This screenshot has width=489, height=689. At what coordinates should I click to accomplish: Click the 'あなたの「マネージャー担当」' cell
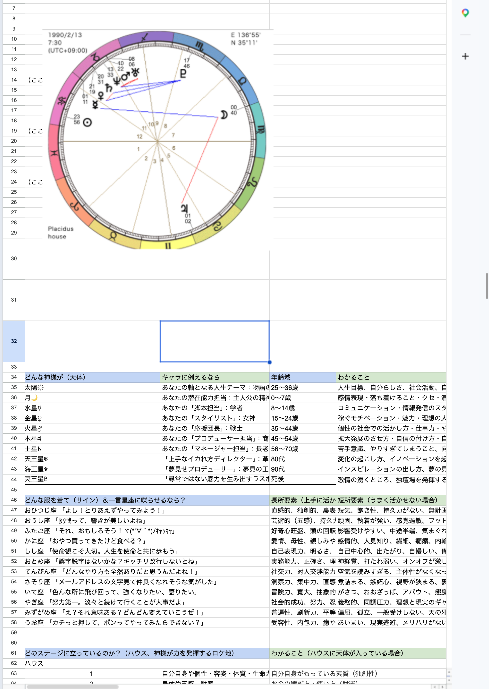pos(215,449)
